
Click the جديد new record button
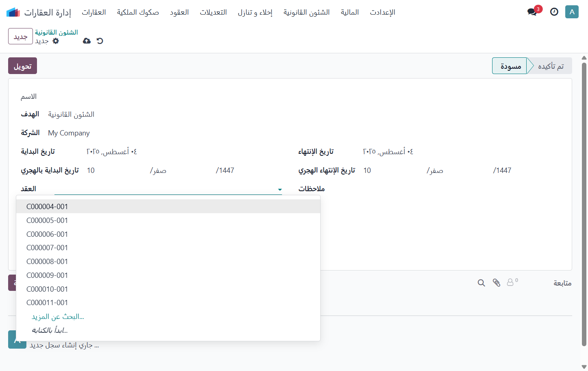click(x=20, y=36)
